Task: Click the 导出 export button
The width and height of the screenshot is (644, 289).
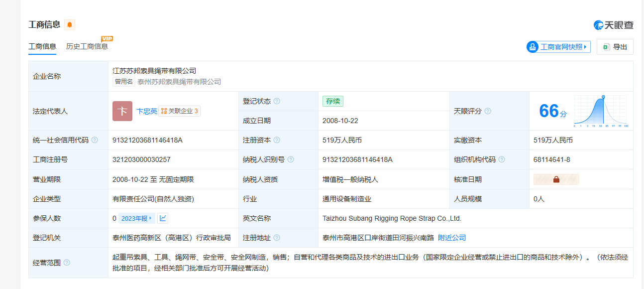Action: [615, 47]
